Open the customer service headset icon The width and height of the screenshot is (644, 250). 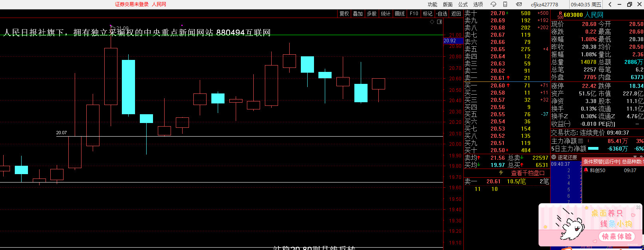pyautogui.click(x=493, y=4)
